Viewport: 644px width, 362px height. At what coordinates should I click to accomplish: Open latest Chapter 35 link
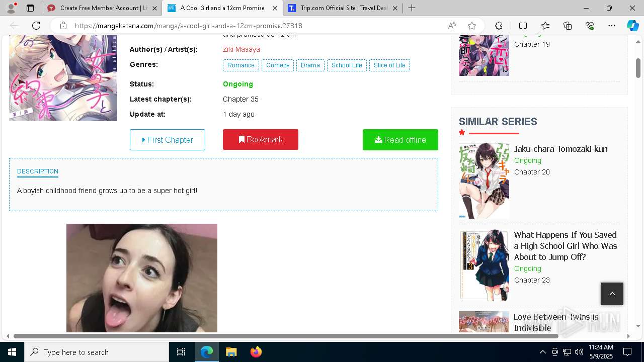[240, 99]
